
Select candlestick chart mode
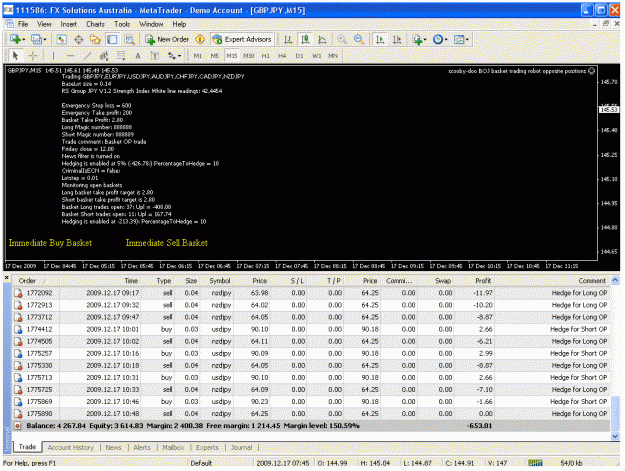305,39
